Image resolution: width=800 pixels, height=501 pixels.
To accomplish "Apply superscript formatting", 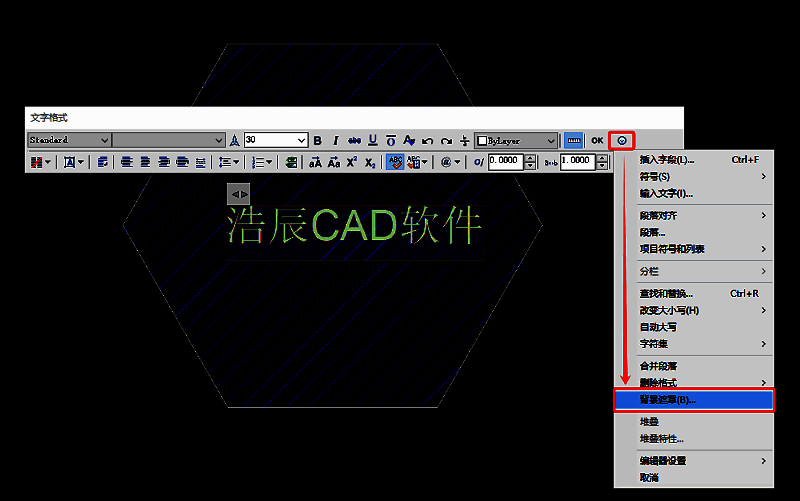I will 351,162.
